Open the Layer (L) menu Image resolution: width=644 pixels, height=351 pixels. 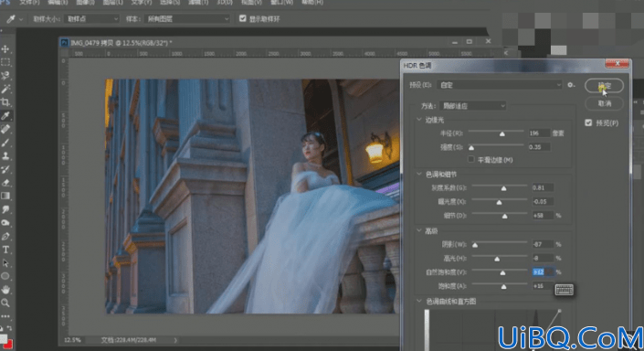[113, 3]
